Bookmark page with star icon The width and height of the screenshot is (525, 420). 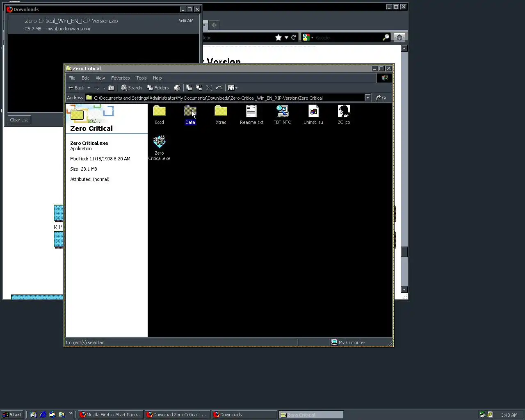pyautogui.click(x=278, y=37)
